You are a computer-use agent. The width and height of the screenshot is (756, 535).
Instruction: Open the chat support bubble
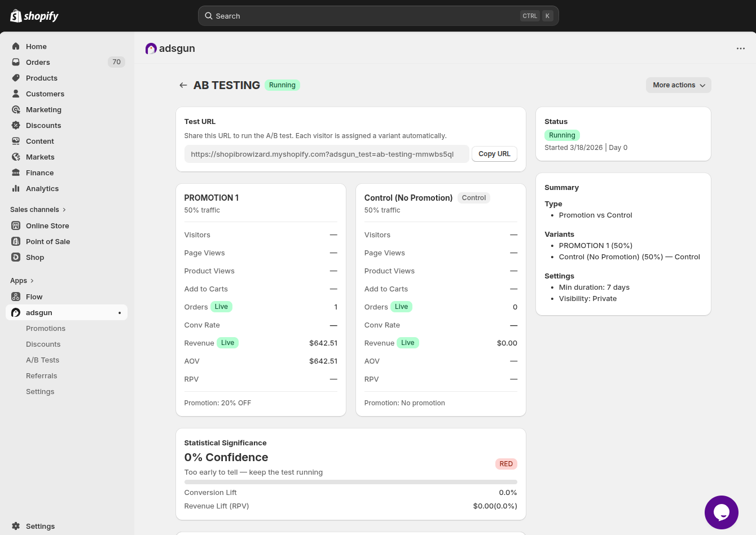coord(721,512)
